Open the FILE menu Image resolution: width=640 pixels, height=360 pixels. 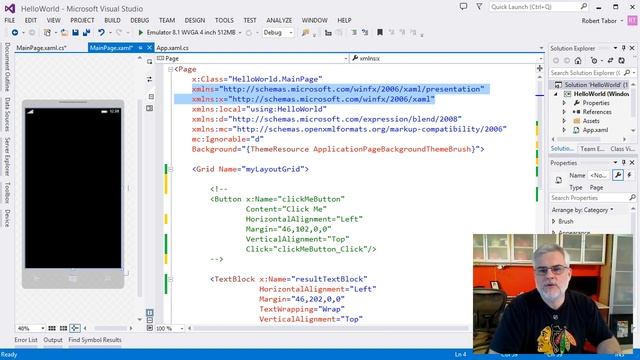(x=10, y=20)
